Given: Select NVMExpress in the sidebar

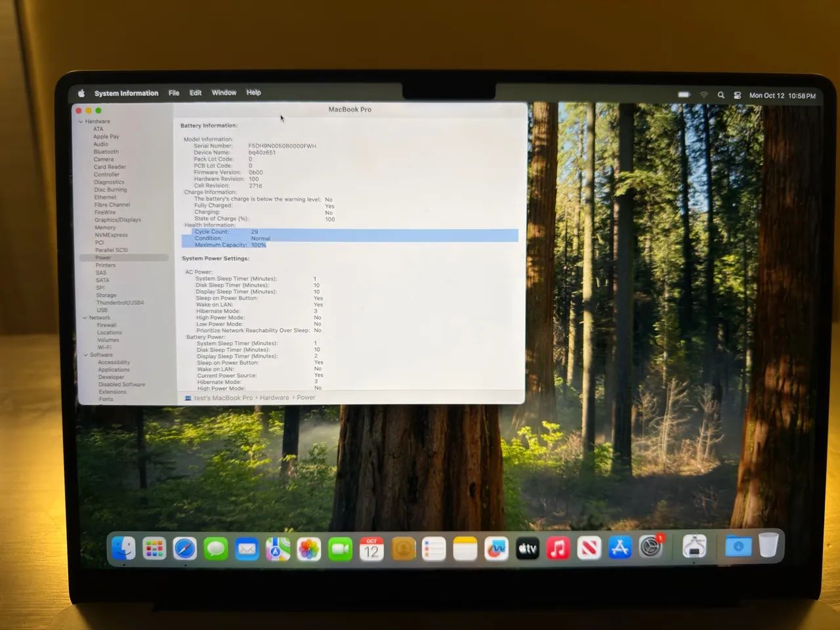Looking at the screenshot, I should (x=112, y=235).
